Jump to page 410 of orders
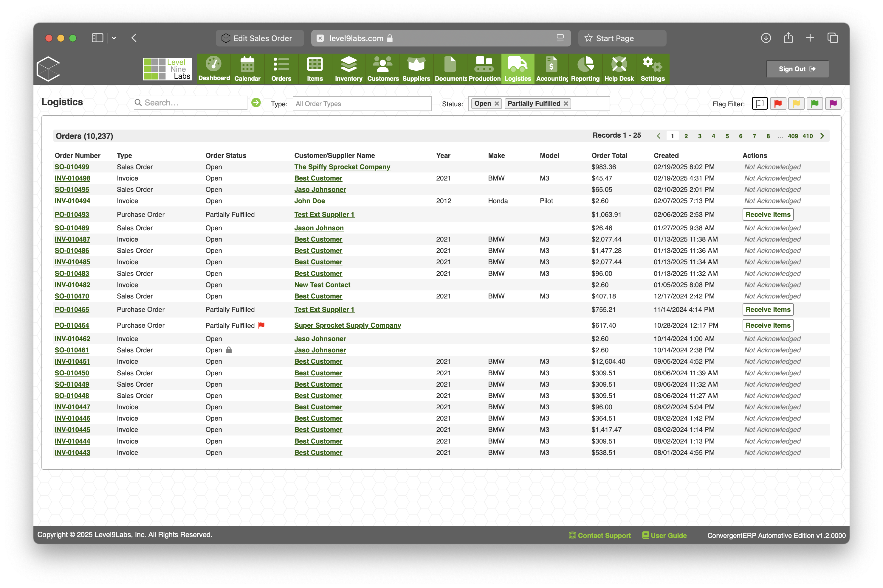 [x=808, y=136]
